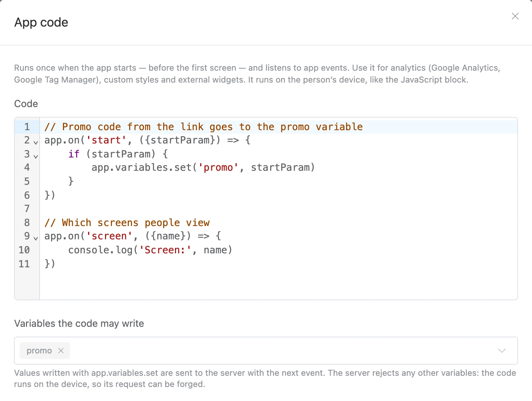Screen dimensions: 532x401
Task: Click the app.on('screen' line of code
Action: (x=133, y=236)
